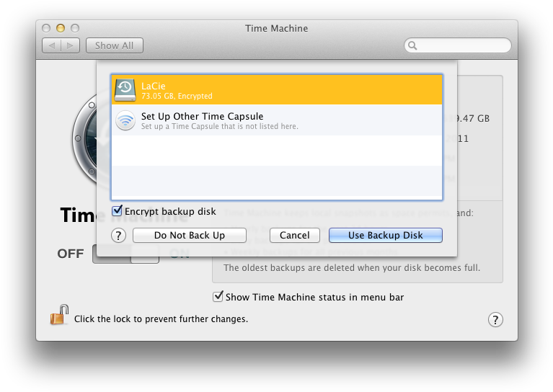
Task: Confirm with Use Backup Disk
Action: pos(386,235)
